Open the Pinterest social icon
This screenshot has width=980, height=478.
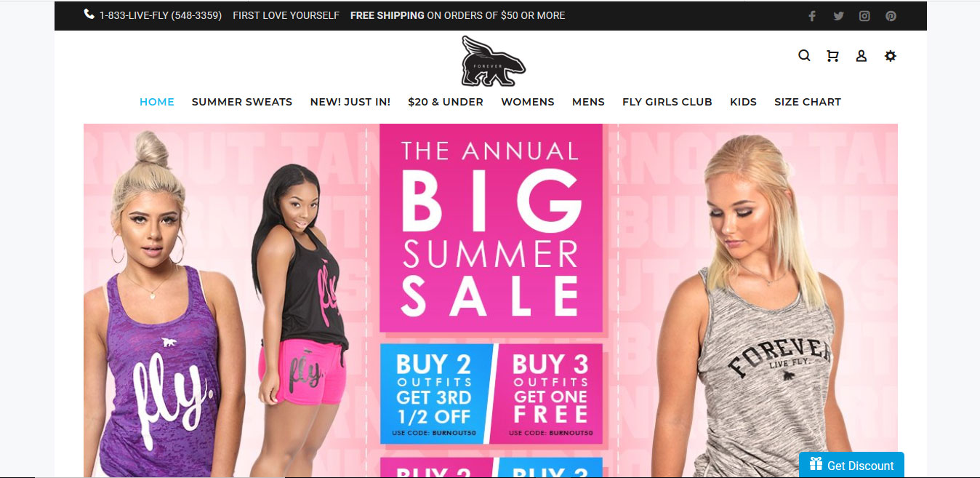click(x=891, y=16)
